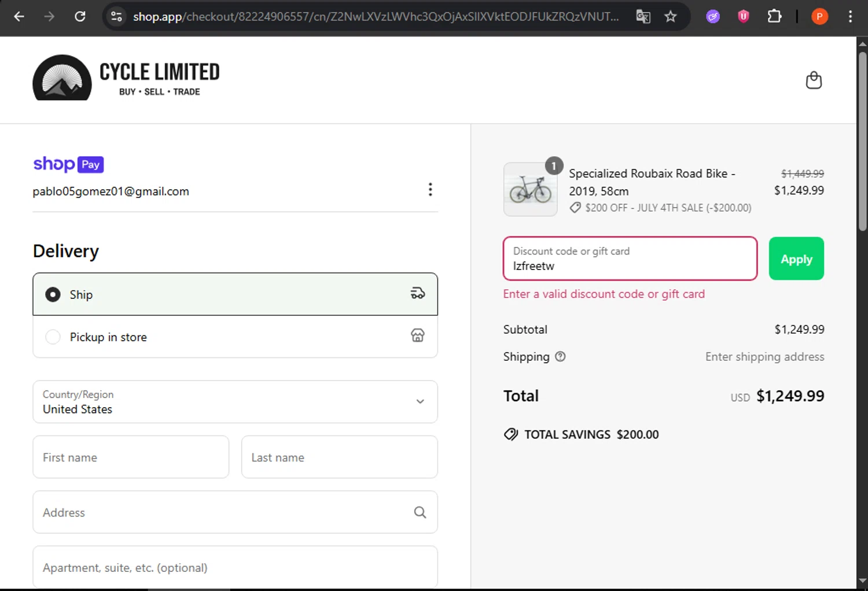The width and height of the screenshot is (868, 591).
Task: Open Country/Region dropdown
Action: (235, 402)
